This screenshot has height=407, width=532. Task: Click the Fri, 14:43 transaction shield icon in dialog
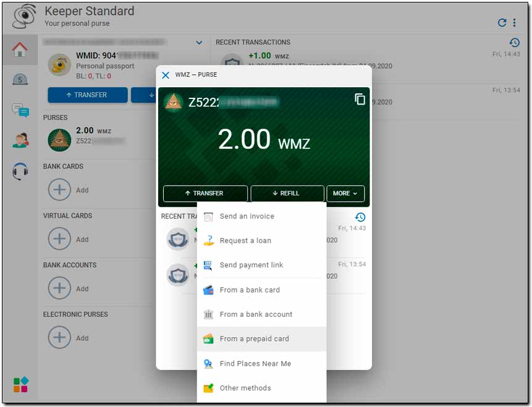(178, 239)
